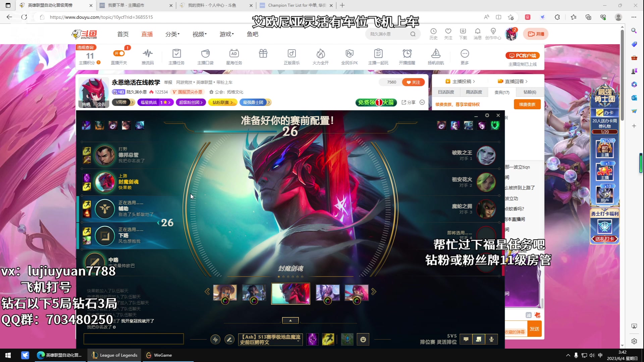Click the orange 关注 follow button

tap(413, 82)
